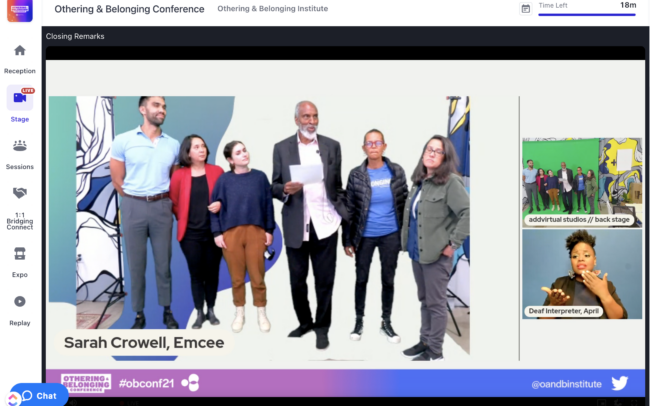Click the main Closing Remarks video stream

(x=259, y=226)
